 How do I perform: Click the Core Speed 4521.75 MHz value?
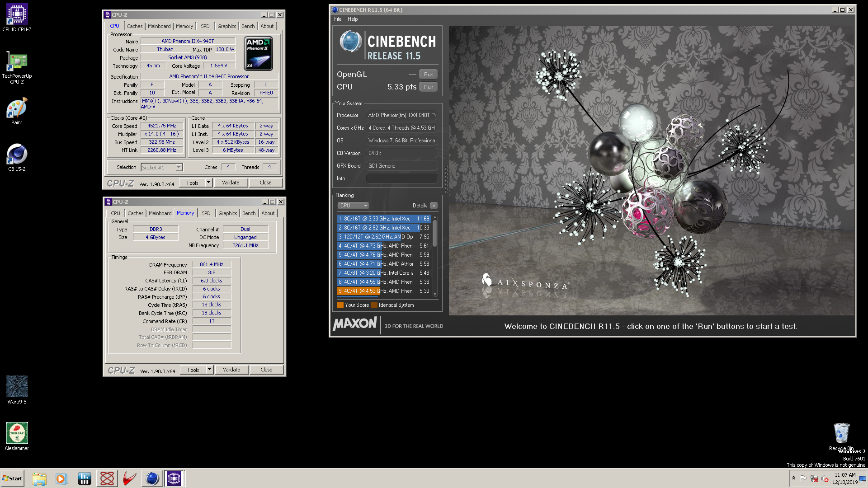coord(162,126)
